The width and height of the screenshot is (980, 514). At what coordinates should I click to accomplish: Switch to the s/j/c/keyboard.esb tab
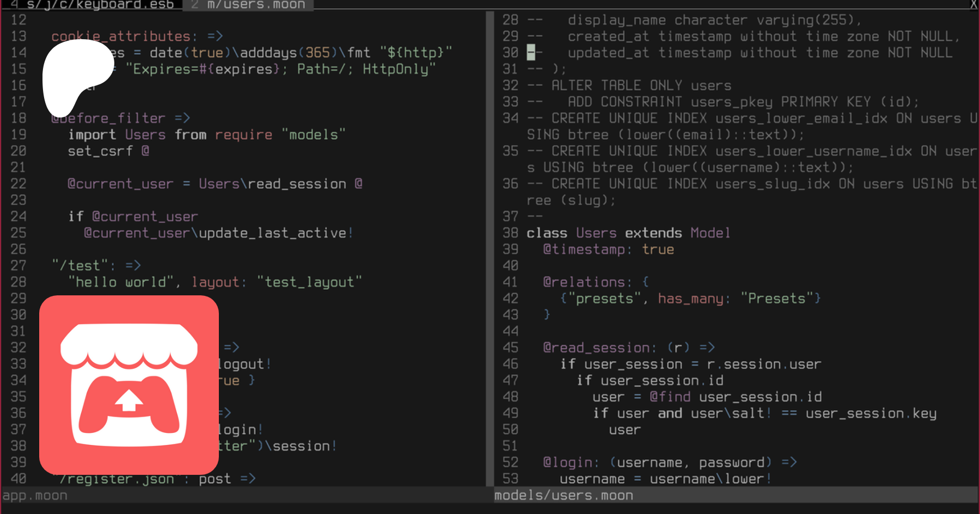93,5
